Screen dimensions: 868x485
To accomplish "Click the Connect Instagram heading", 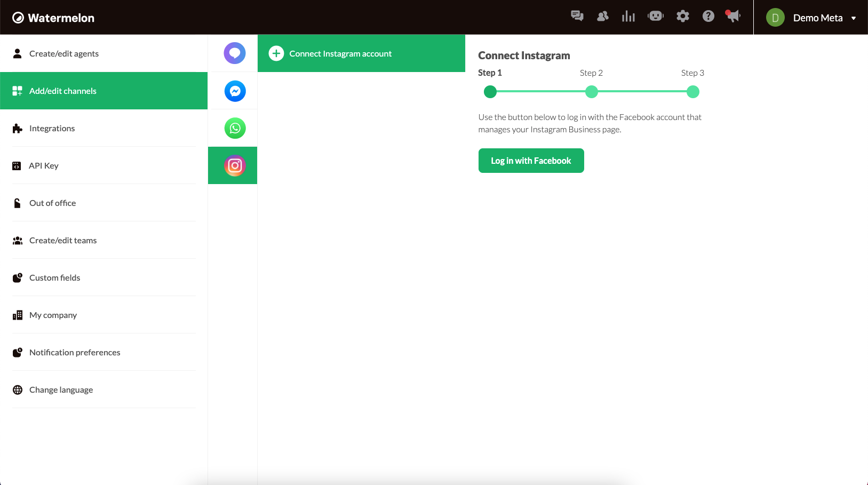I will [524, 55].
